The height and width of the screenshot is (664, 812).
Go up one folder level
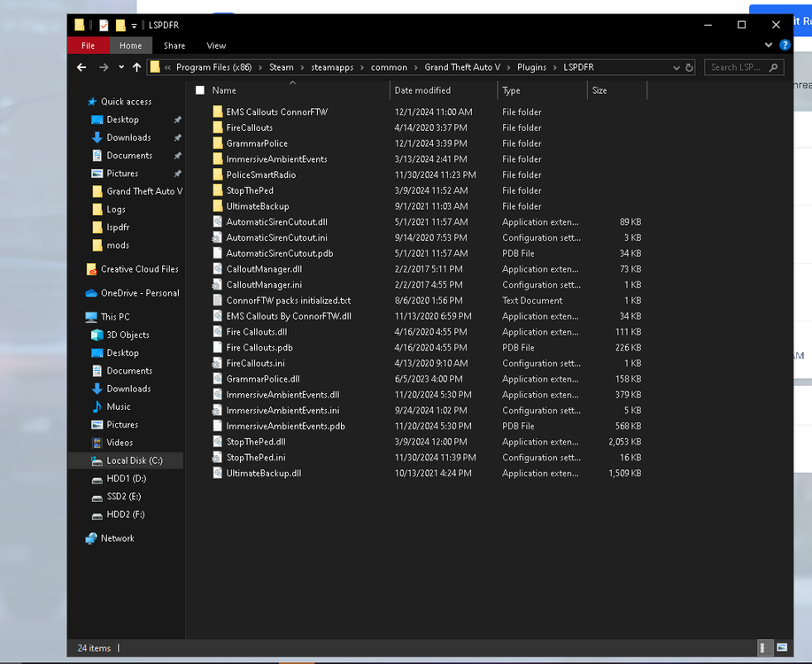click(136, 67)
